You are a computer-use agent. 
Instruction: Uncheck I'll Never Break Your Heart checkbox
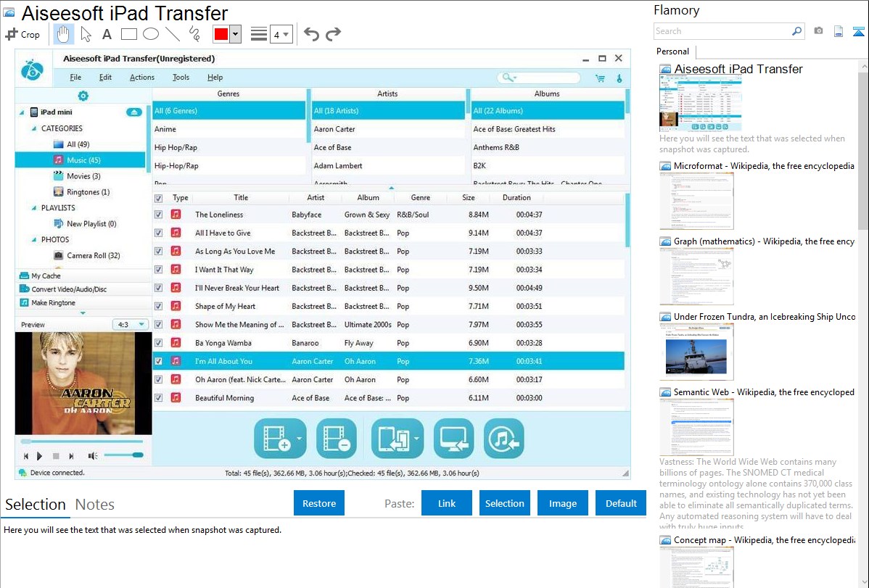[159, 288]
